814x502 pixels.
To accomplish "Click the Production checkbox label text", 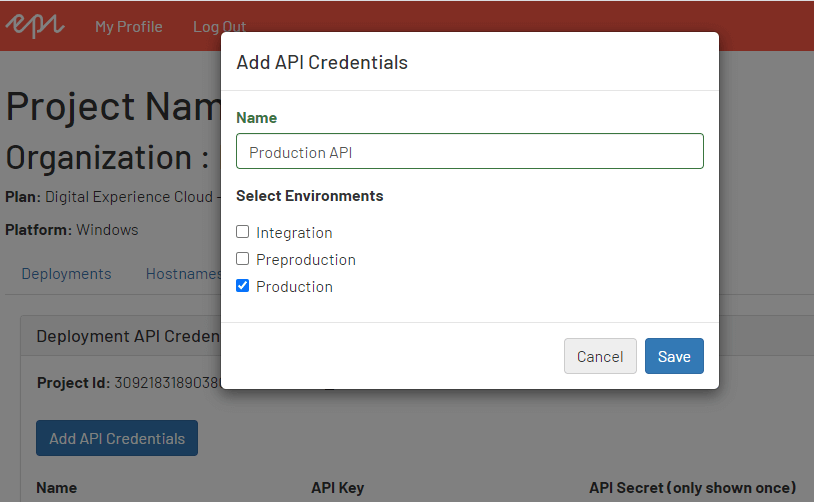I will (x=294, y=287).
